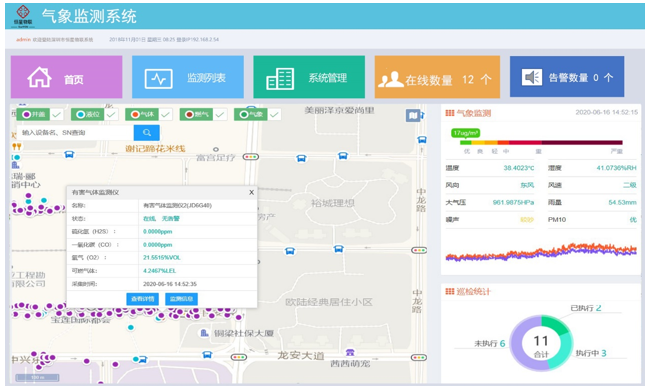Click the orange 气体 filter label
This screenshot has height=391, width=650.
tap(142, 114)
